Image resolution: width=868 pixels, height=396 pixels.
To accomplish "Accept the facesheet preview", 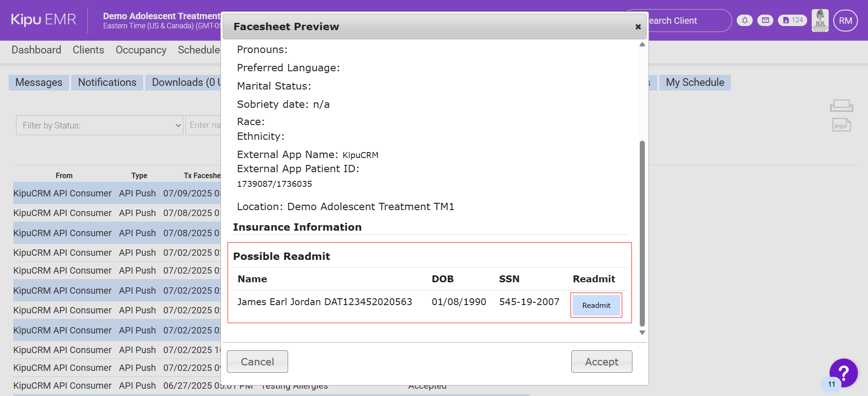I will click(x=601, y=362).
